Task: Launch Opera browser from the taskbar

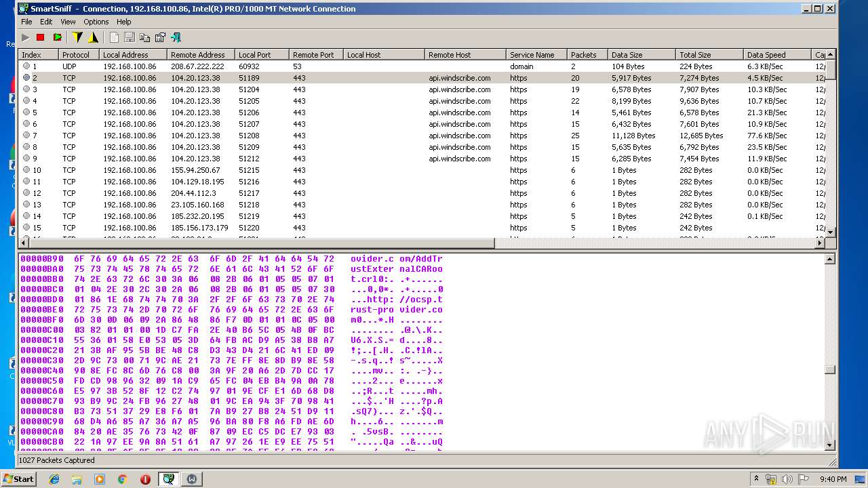Action: (145, 479)
